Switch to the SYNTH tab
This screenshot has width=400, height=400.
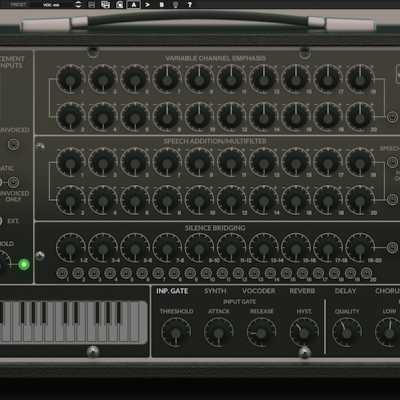pyautogui.click(x=215, y=291)
